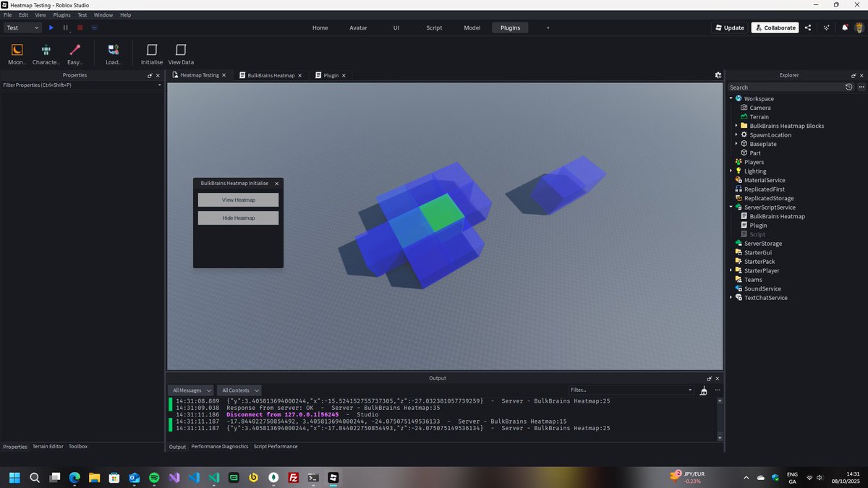The height and width of the screenshot is (488, 868).
Task: Open Spotify from the taskbar
Action: (154, 478)
